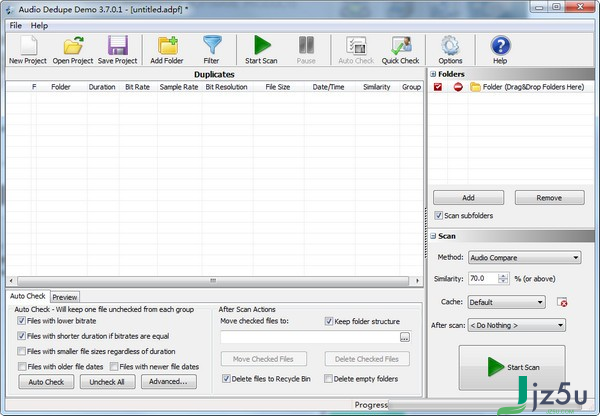Click the Remove folder button
The width and height of the screenshot is (600, 416).
pyautogui.click(x=549, y=198)
